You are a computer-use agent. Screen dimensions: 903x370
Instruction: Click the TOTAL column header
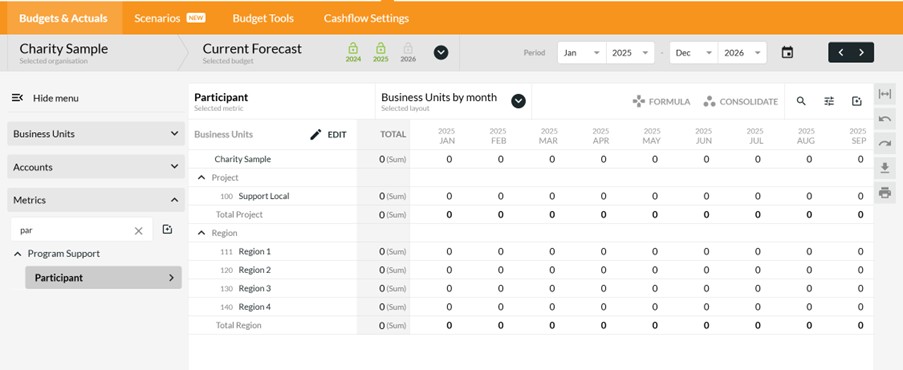pos(393,134)
